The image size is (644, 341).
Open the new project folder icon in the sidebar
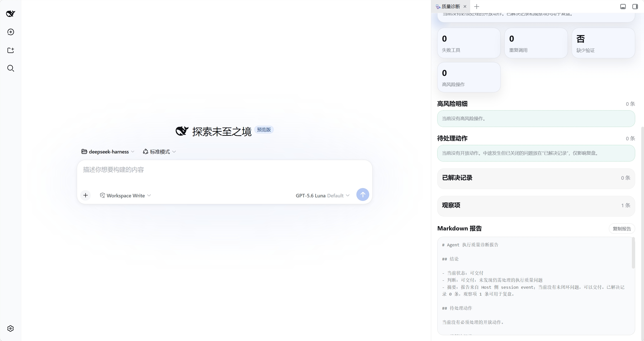pyautogui.click(x=11, y=50)
